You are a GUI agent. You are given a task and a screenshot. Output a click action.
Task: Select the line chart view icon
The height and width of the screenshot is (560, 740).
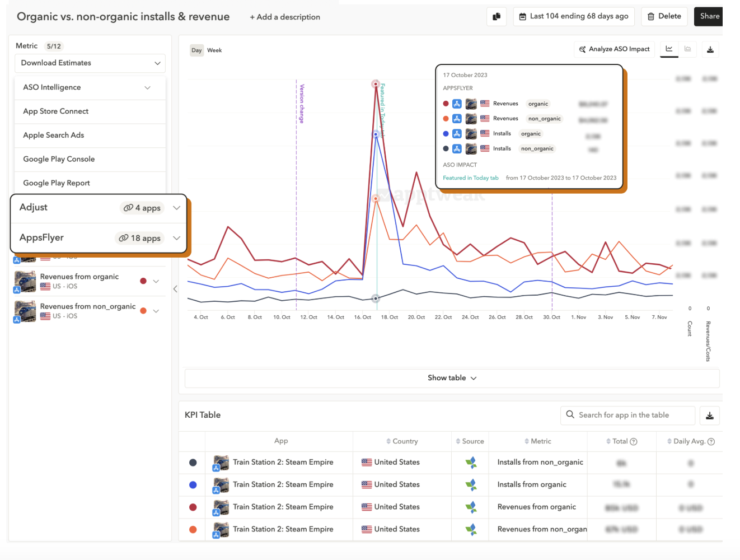point(669,49)
